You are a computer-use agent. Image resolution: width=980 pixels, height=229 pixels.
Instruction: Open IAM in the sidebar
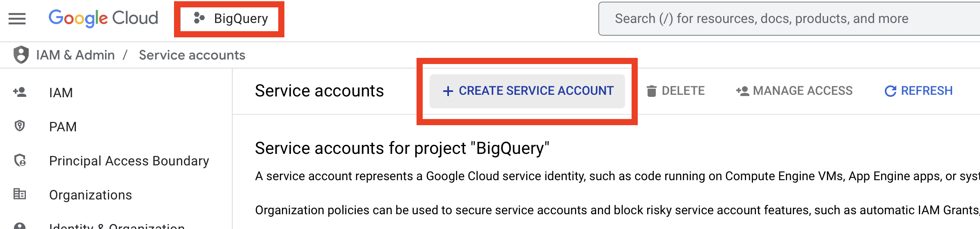tap(61, 93)
